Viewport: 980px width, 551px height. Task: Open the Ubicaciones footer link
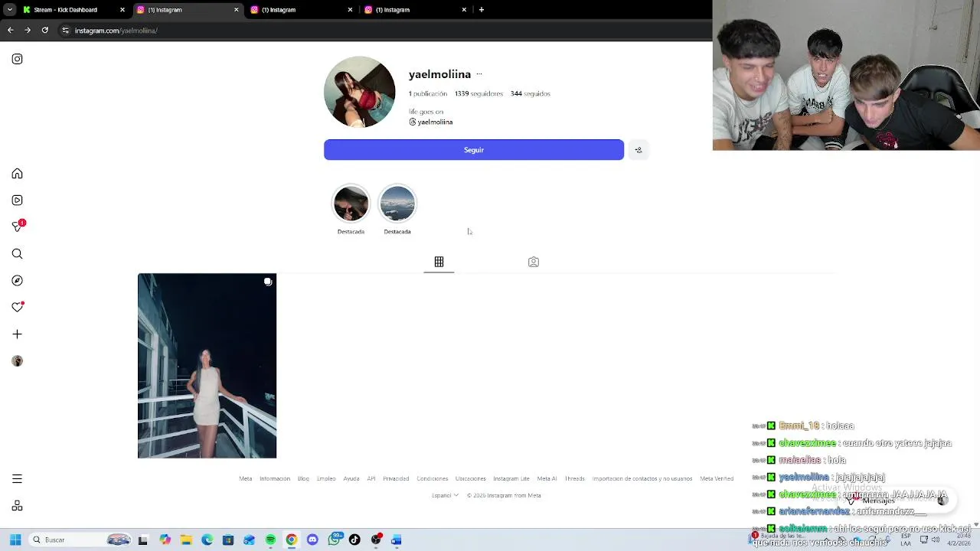471,478
